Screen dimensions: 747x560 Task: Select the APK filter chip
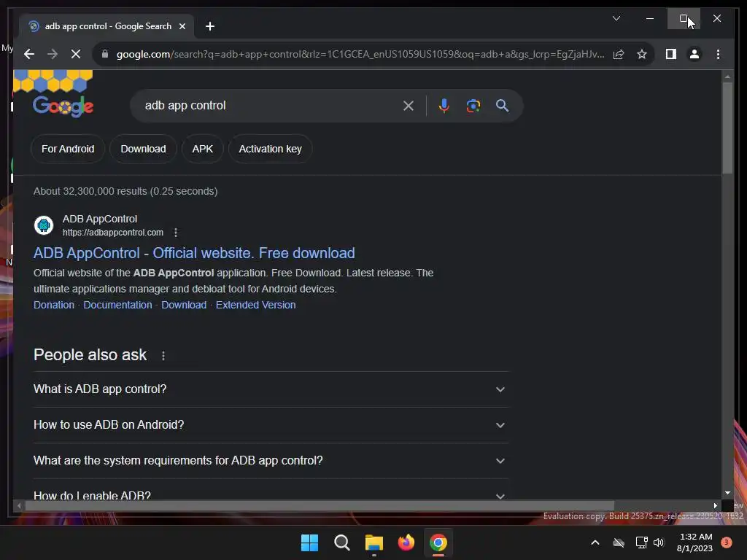pyautogui.click(x=203, y=149)
